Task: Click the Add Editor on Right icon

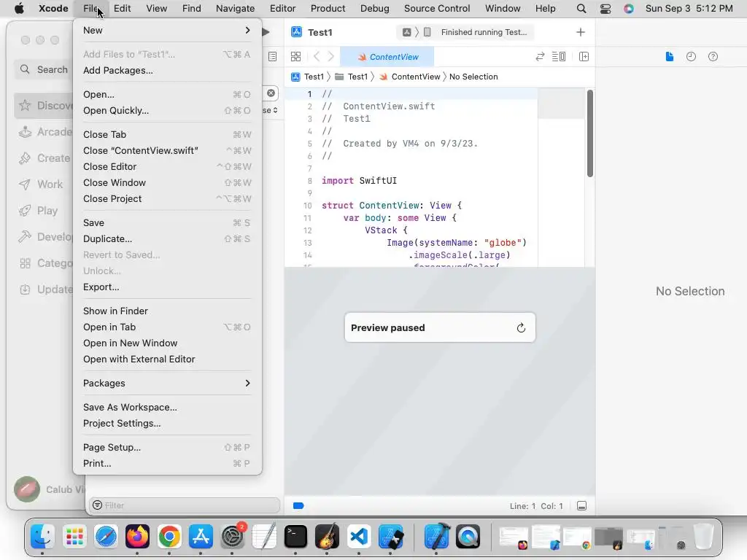Action: coord(584,57)
